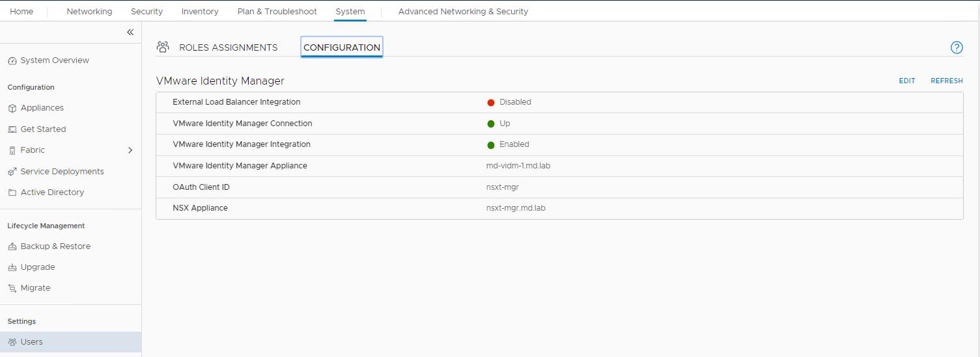Image resolution: width=980 pixels, height=357 pixels.
Task: Open Advanced Networking & Security tab
Action: (463, 12)
